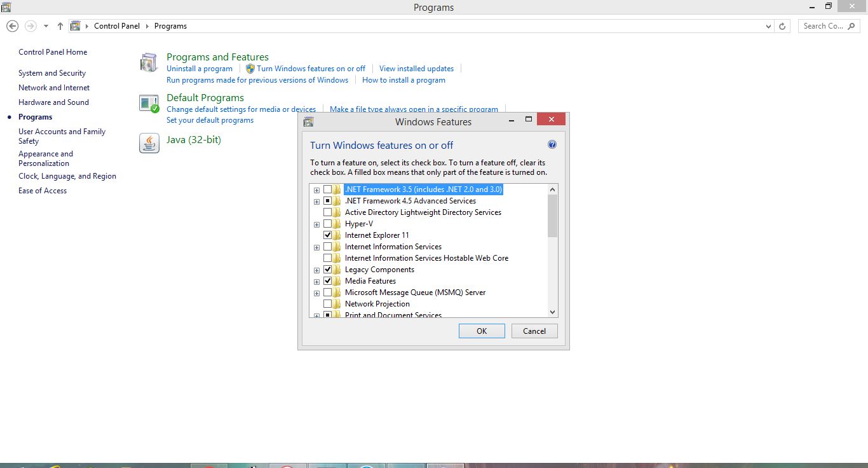Click the folder icon beside Microsoft Message Queue Server

(337, 292)
